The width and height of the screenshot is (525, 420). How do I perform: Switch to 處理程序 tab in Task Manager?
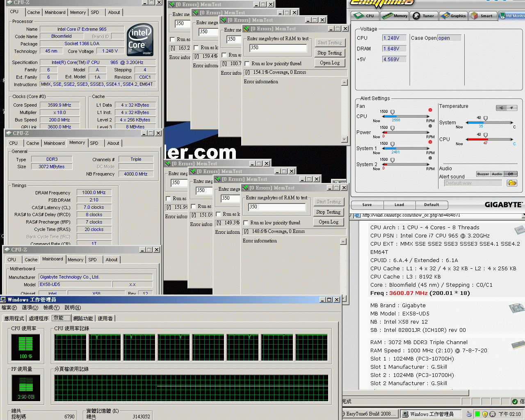[x=39, y=318]
